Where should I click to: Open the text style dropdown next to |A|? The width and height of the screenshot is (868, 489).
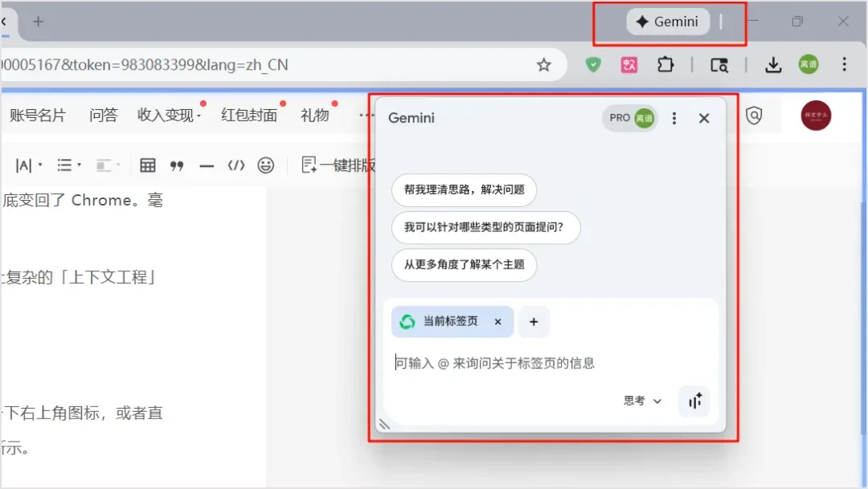[x=42, y=165]
